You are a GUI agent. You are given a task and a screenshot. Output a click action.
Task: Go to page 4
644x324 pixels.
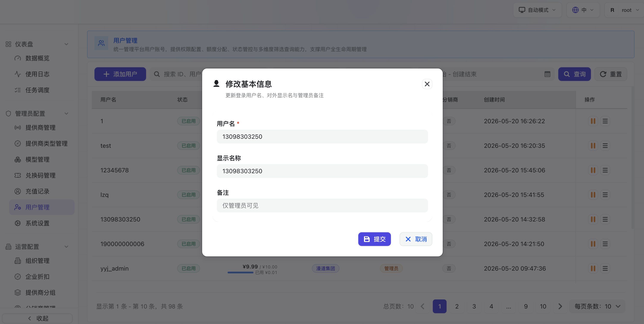pos(491,307)
